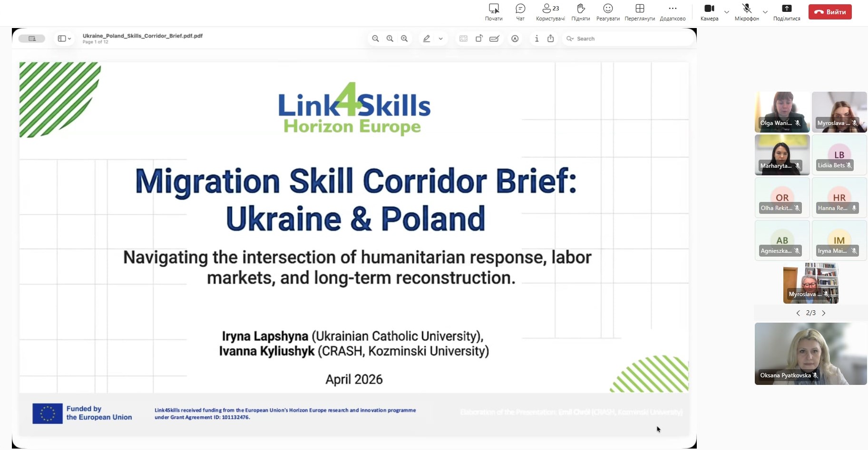868x450 pixels.
Task: Click the PDF rotate icon
Action: (479, 38)
